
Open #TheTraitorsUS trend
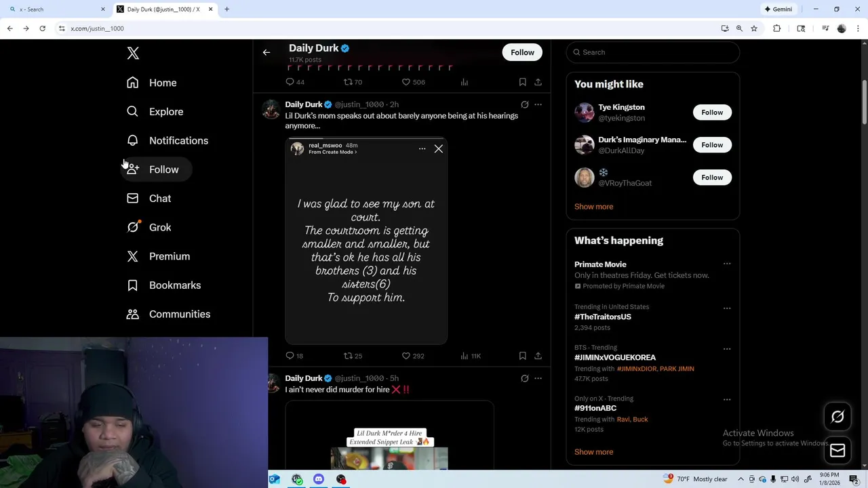point(603,317)
